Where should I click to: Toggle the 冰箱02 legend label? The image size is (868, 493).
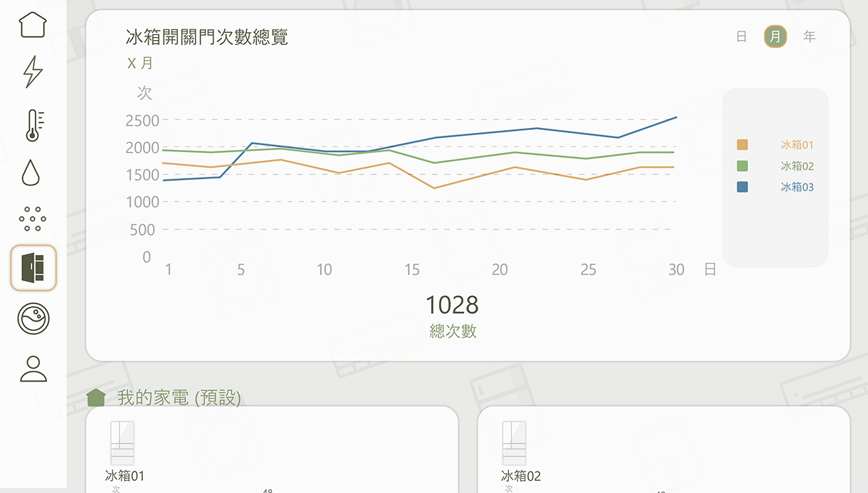[797, 166]
